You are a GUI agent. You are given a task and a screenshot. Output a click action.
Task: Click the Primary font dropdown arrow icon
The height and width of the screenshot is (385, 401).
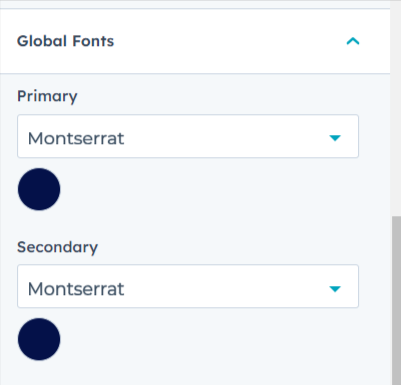tap(335, 138)
